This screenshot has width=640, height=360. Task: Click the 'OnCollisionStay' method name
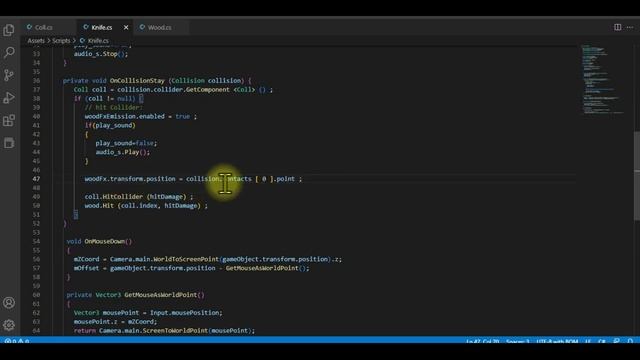(x=137, y=80)
